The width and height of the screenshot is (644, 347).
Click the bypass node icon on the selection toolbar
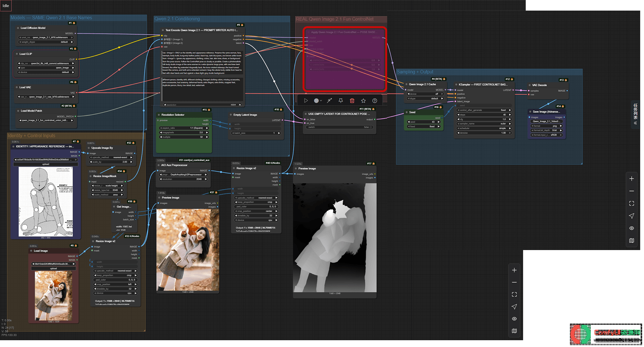point(329,101)
